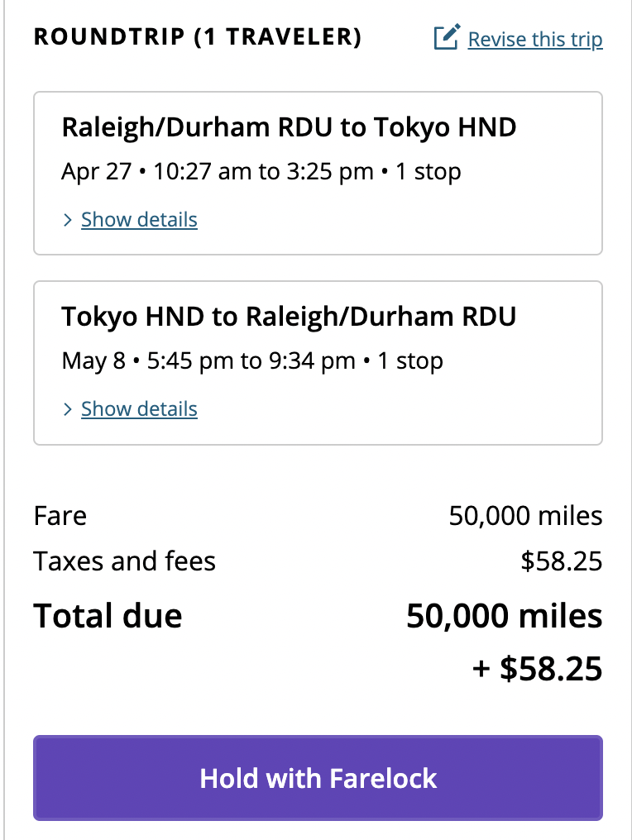Click the May 8 5:45 pm departure line
Screen dimensions: 632x840
pyautogui.click(x=252, y=361)
